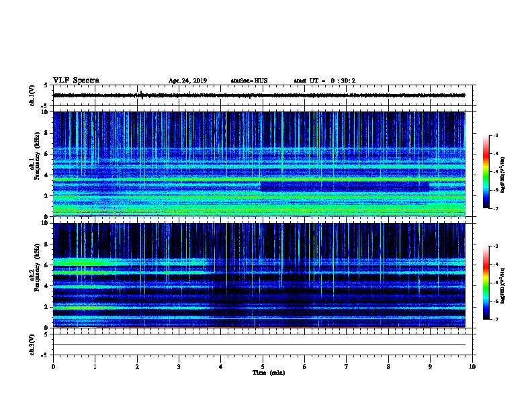
Task: Click the "4" tick on the time axis
Action: click(x=221, y=367)
